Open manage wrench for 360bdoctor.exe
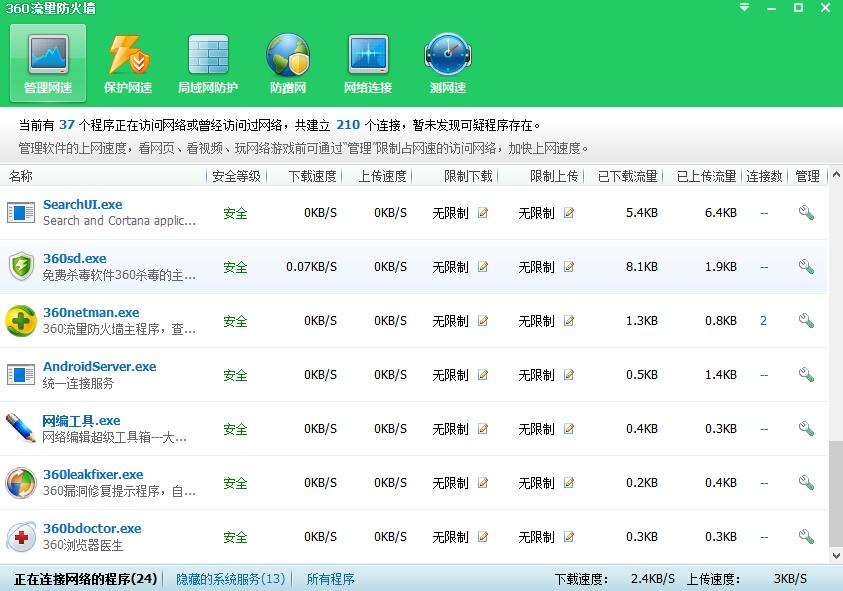The image size is (843, 591). (x=806, y=537)
